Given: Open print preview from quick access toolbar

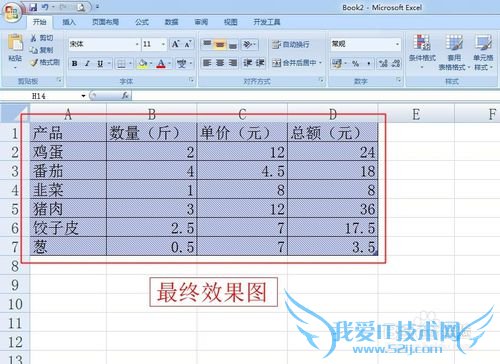Looking at the screenshot, I should tap(81, 7).
